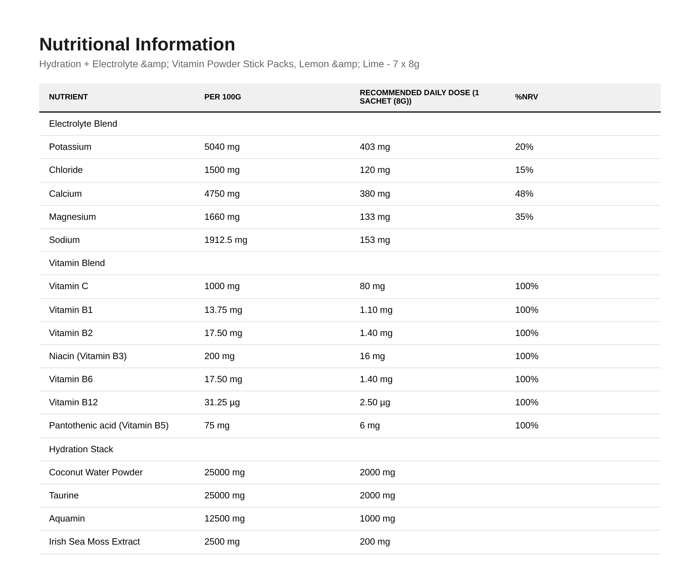Click the Niacin (Vitamin B3) row label
Viewport: 700px width, 588px height.
(x=88, y=356)
